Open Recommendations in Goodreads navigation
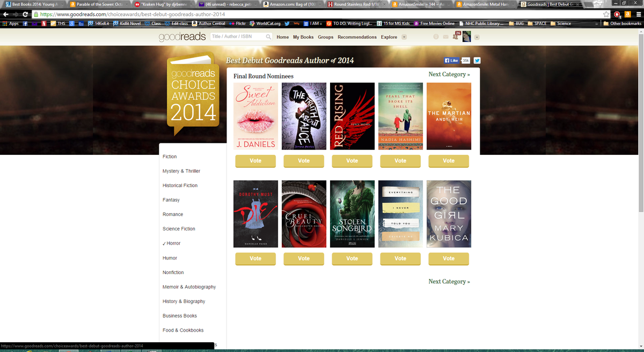Screen dimensions: 644x352 (357, 37)
